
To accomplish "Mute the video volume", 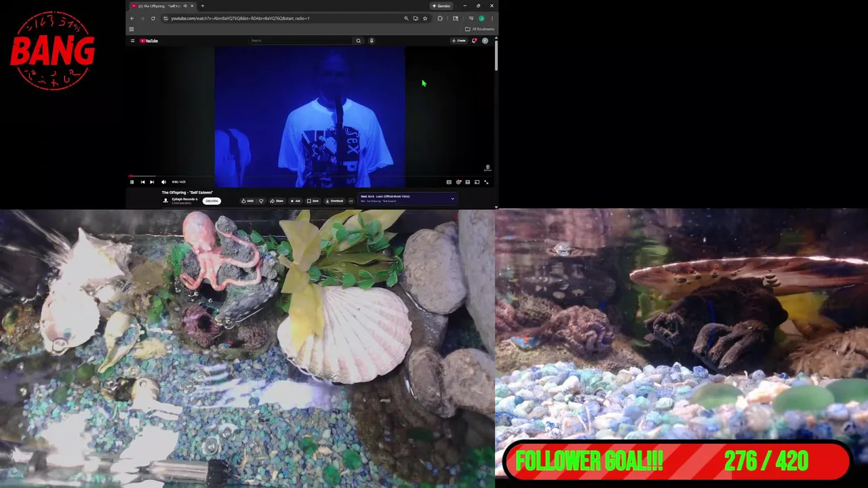I will coord(163,182).
